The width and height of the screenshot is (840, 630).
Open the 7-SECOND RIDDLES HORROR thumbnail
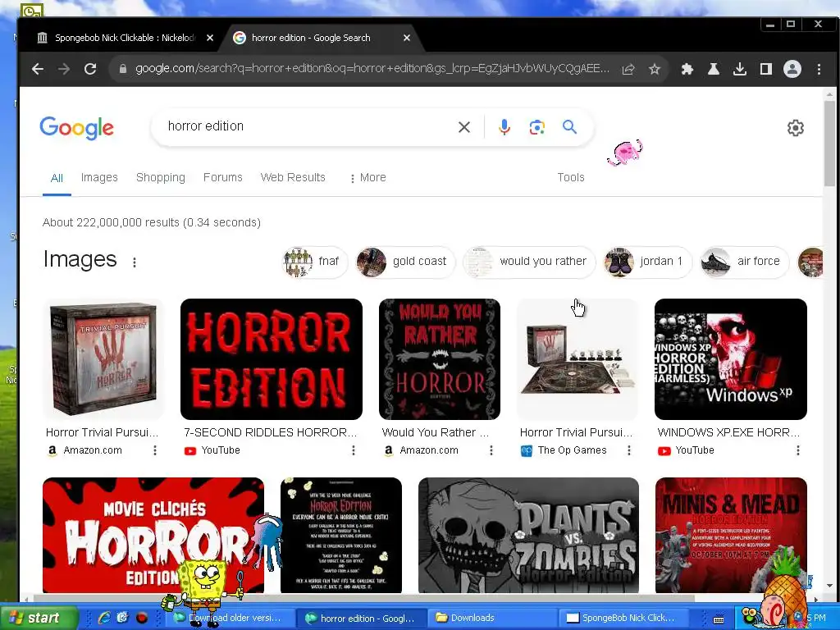(271, 359)
